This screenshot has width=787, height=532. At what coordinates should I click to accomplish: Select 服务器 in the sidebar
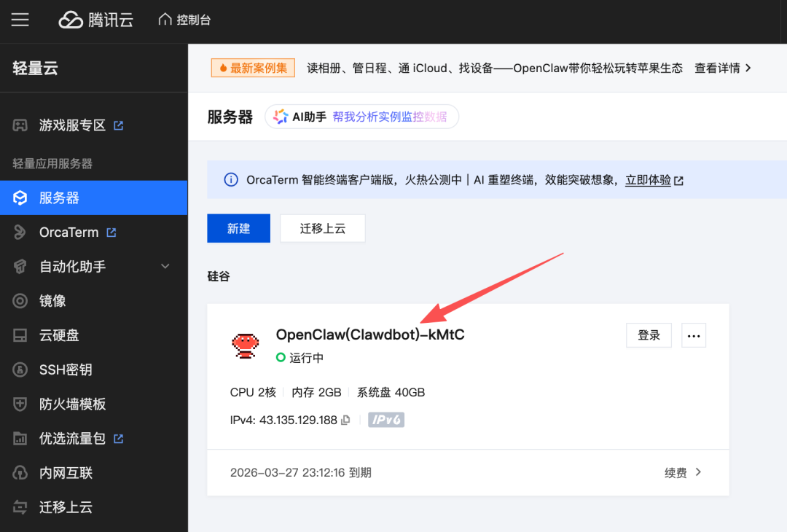tap(58, 197)
